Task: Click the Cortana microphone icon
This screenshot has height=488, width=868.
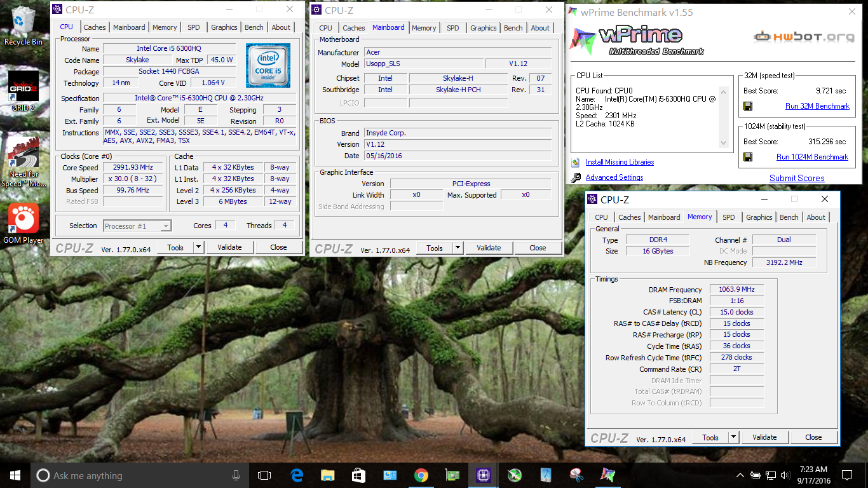Action: [236, 475]
